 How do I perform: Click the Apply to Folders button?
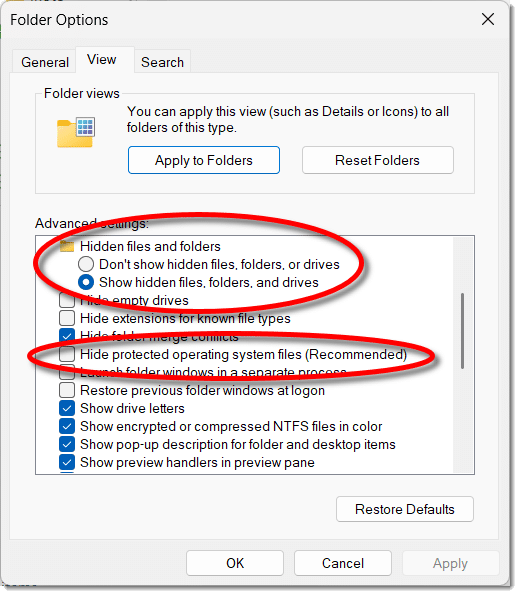point(204,160)
